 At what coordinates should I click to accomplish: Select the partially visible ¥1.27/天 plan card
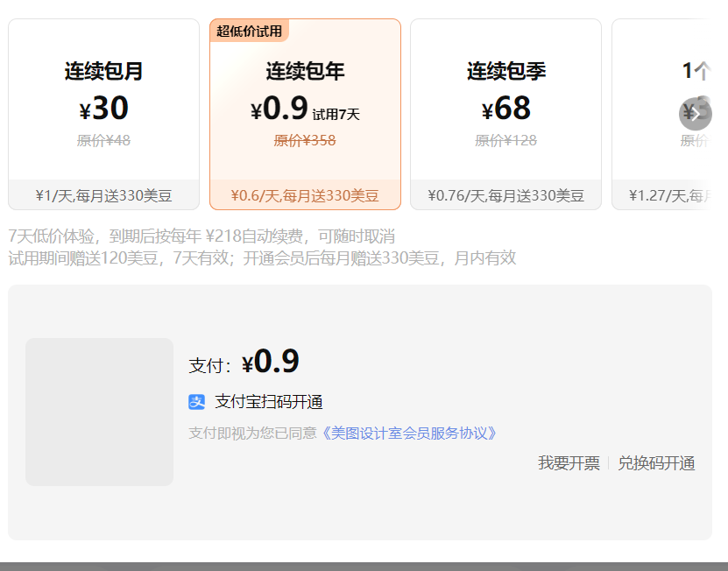[x=661, y=114]
